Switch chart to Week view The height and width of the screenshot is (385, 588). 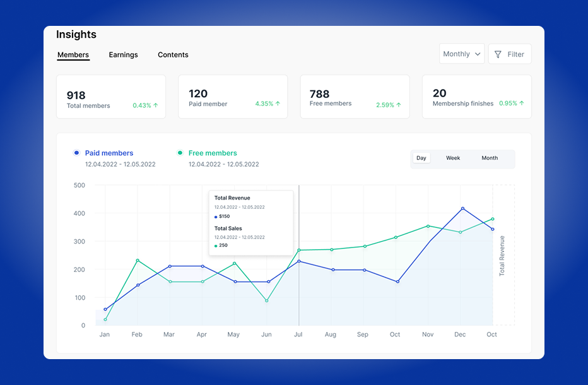[453, 158]
